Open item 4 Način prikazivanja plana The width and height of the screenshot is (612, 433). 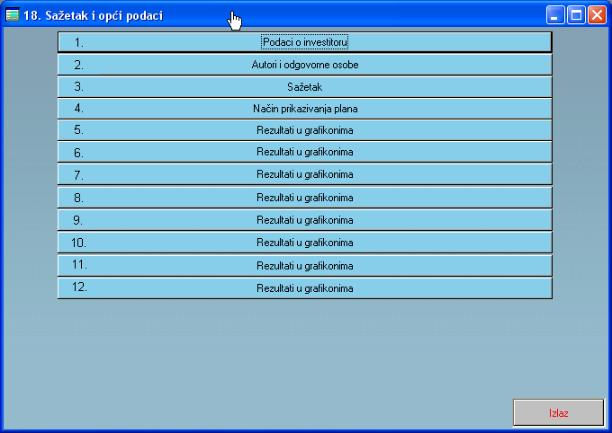[x=305, y=109]
